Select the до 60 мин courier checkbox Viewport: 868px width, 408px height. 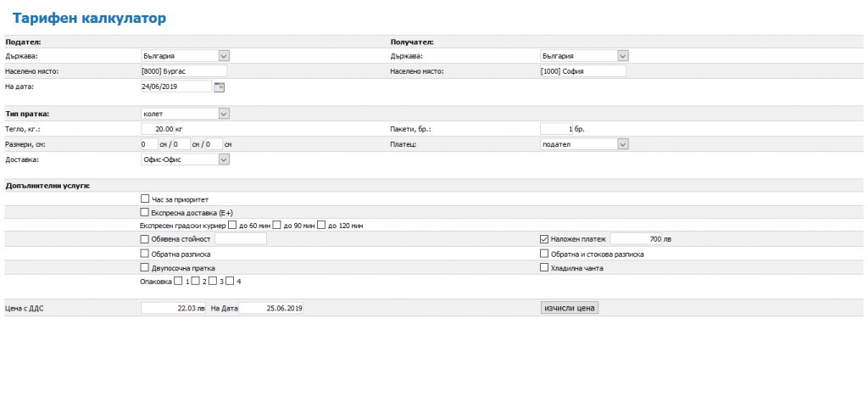[x=232, y=226]
